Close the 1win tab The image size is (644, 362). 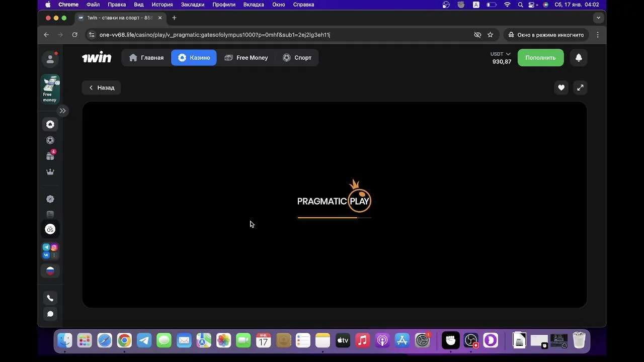[160, 18]
